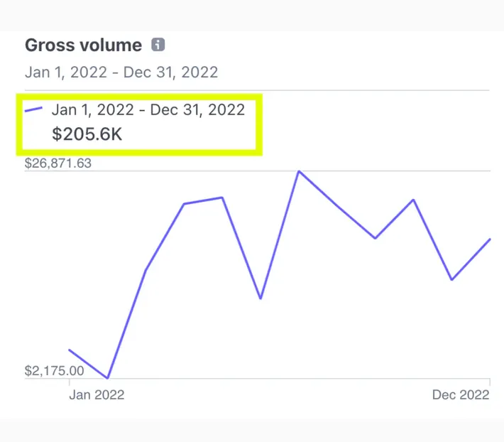
Task: Click the legend label Jan 1 - Dec 31, 2022
Action: click(148, 110)
